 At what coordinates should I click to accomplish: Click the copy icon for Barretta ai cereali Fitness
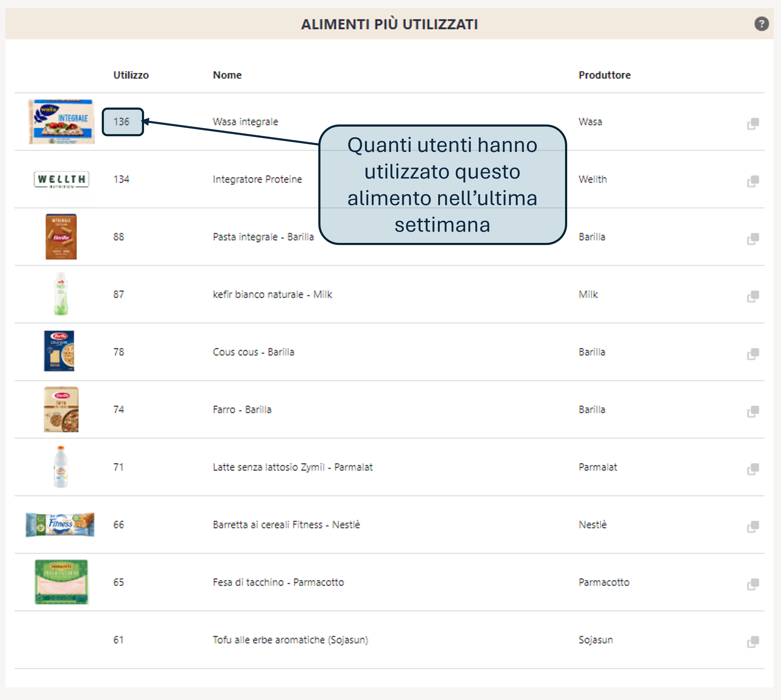click(753, 527)
